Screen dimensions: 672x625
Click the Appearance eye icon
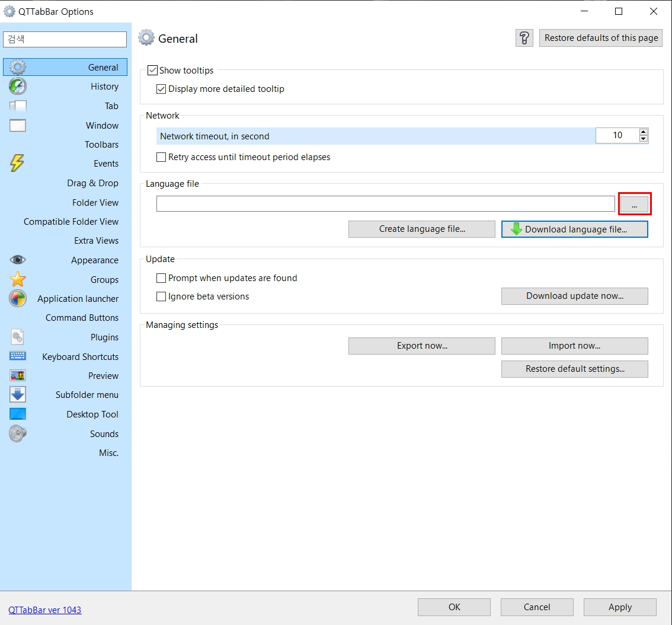pyautogui.click(x=18, y=260)
